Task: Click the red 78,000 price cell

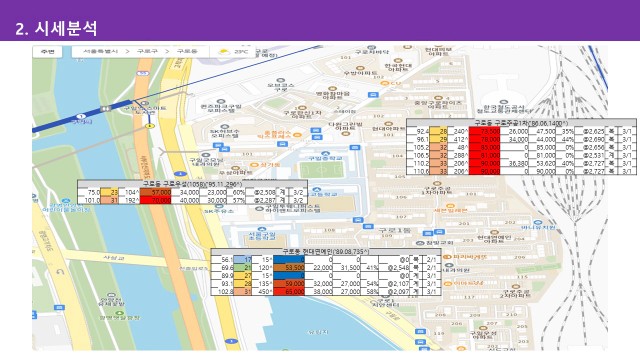Action: pyautogui.click(x=484, y=139)
